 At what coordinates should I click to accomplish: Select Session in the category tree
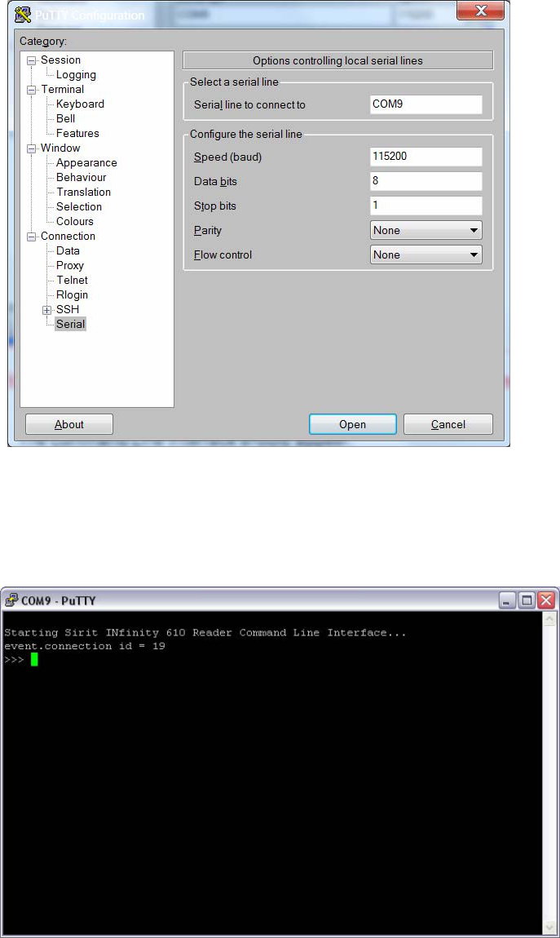(60, 60)
